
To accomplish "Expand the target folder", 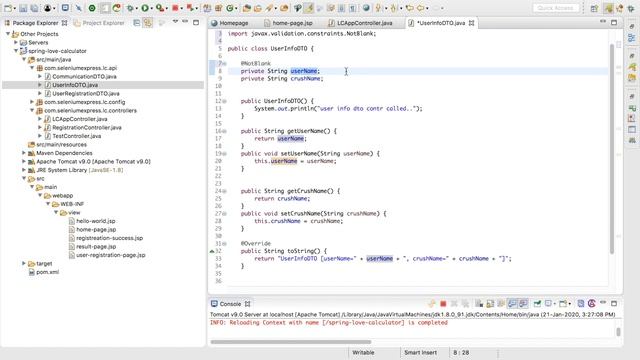I will coord(24,264).
